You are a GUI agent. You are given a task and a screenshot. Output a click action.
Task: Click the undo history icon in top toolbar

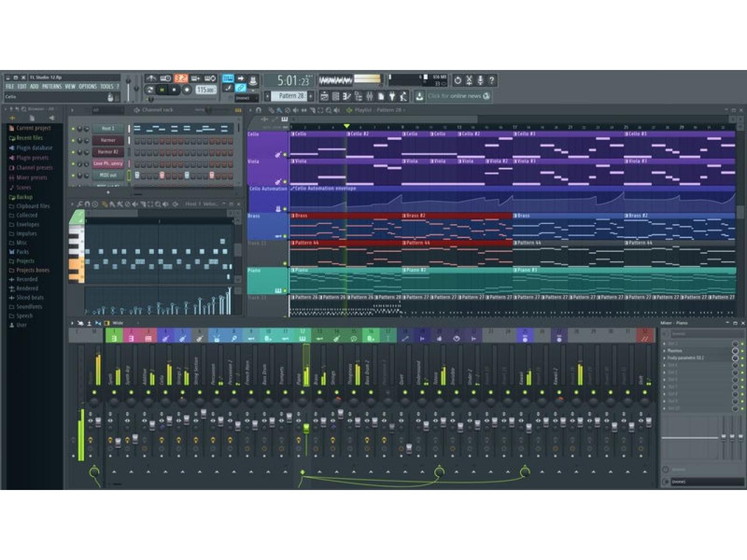(x=458, y=80)
